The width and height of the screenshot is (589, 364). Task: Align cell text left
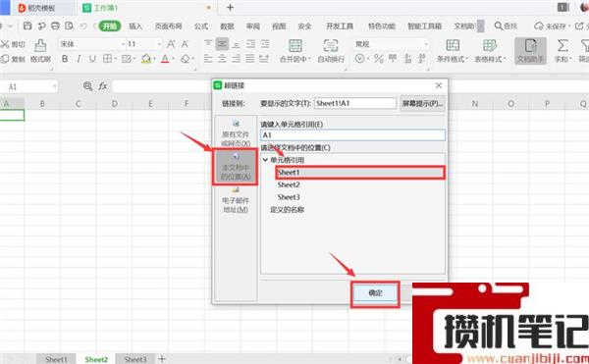tap(208, 58)
